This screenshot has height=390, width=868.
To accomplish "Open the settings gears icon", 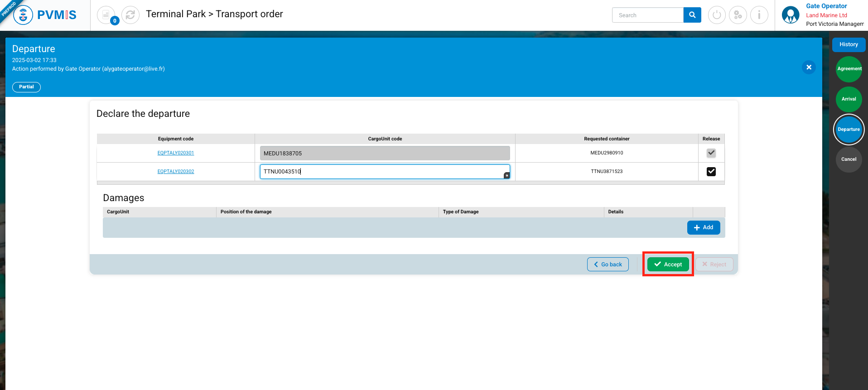I will point(738,15).
